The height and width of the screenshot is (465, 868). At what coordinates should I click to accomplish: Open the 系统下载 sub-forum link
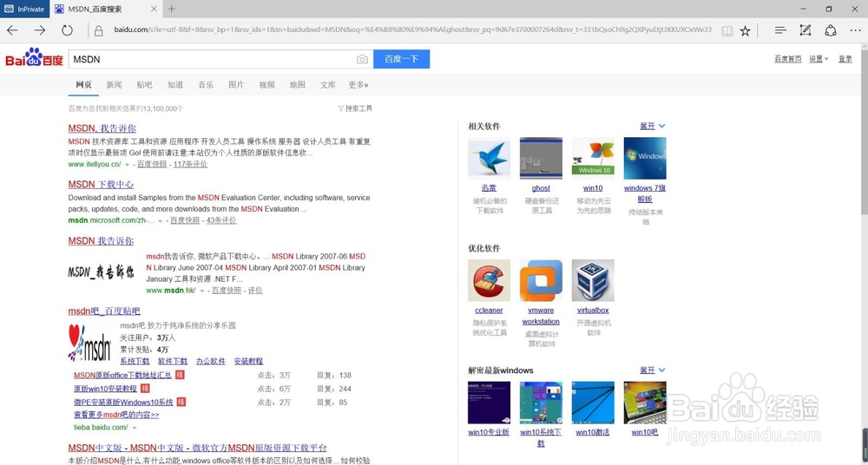[x=135, y=361]
